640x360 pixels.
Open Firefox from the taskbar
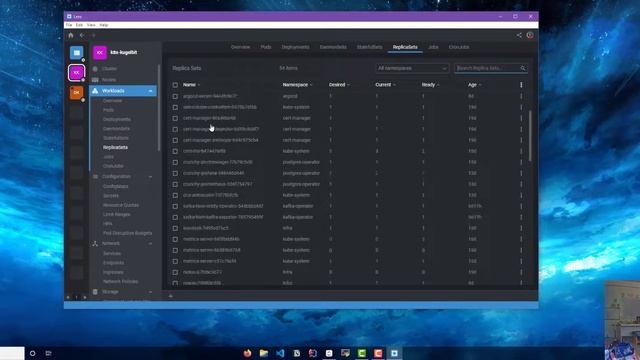[247, 353]
